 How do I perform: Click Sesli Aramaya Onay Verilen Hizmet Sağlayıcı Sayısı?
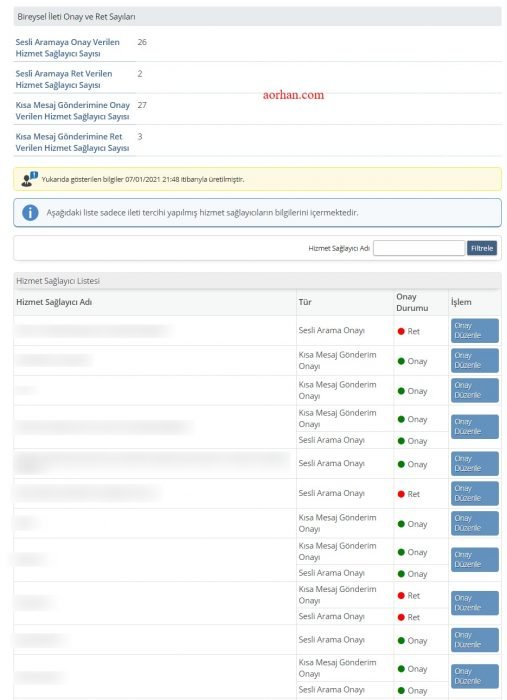67,48
